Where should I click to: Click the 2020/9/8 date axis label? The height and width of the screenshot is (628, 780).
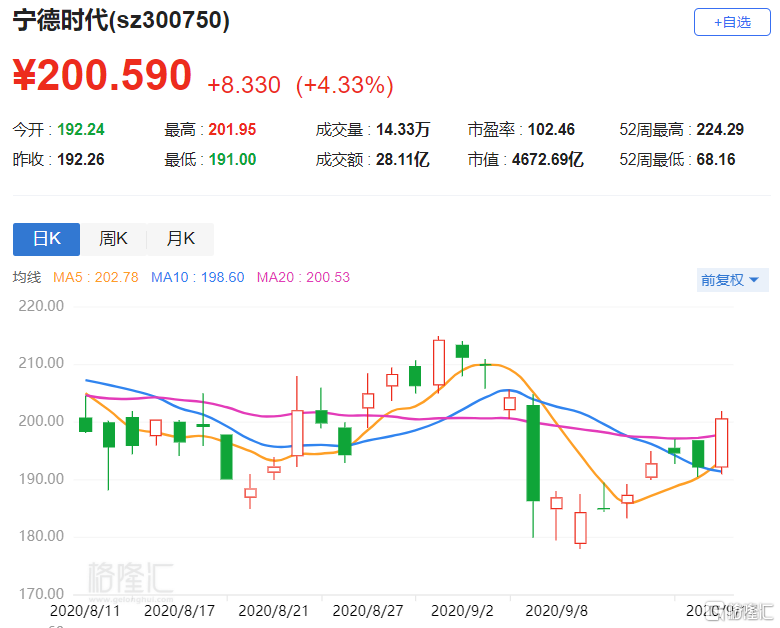point(557,611)
